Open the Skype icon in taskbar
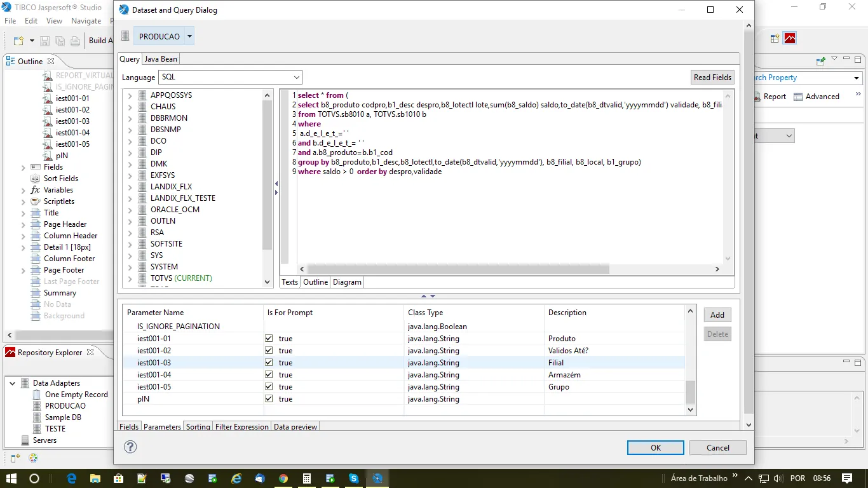Image resolution: width=868 pixels, height=488 pixels. point(354,478)
